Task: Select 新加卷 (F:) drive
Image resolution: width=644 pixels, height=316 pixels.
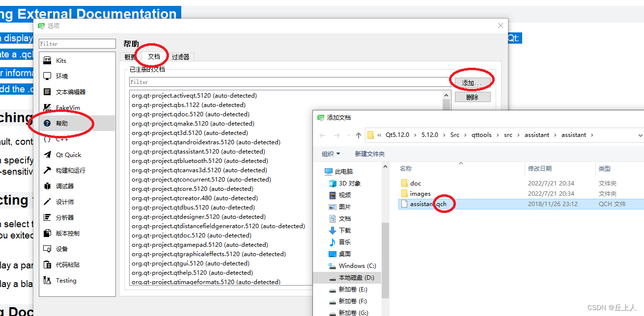Action: 348,301
